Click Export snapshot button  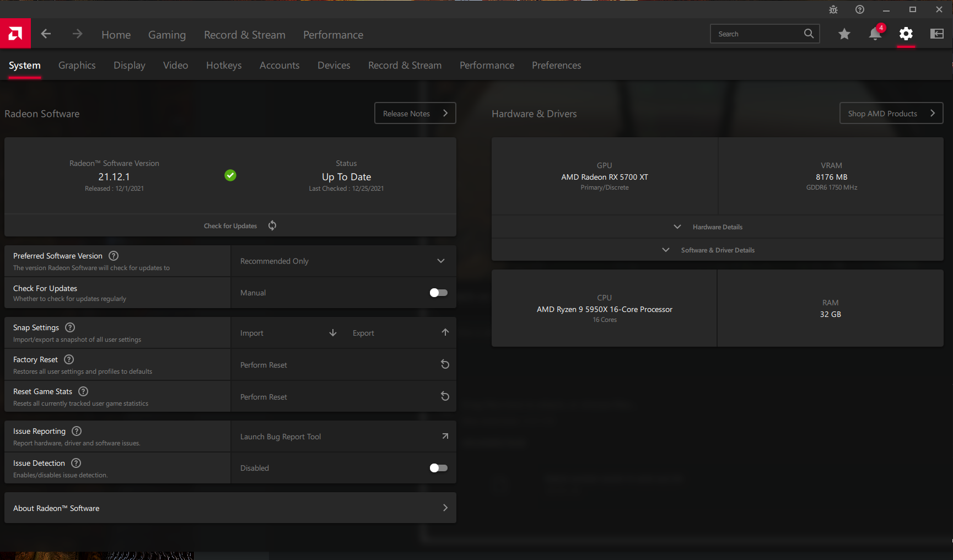coord(400,333)
